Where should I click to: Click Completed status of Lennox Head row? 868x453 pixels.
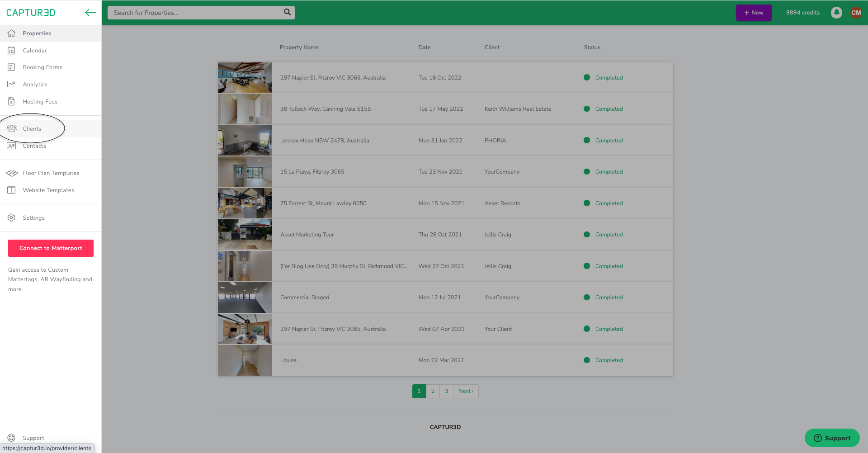point(603,141)
